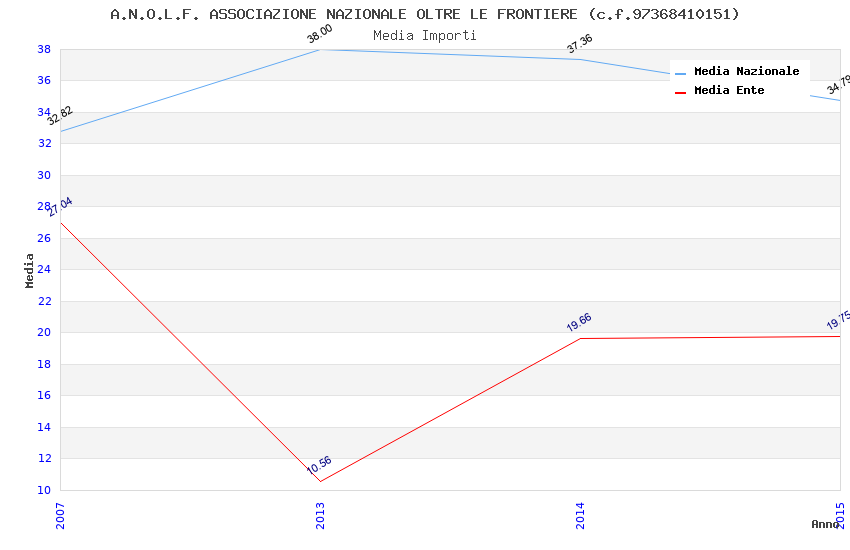The height and width of the screenshot is (550, 850).
Task: Click the 16 y-axis tick label
Action: pos(44,395)
